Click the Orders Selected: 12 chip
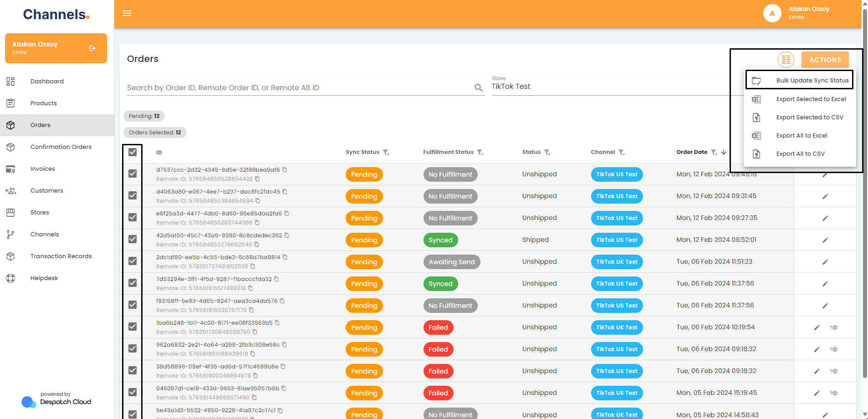The image size is (868, 419). point(155,133)
